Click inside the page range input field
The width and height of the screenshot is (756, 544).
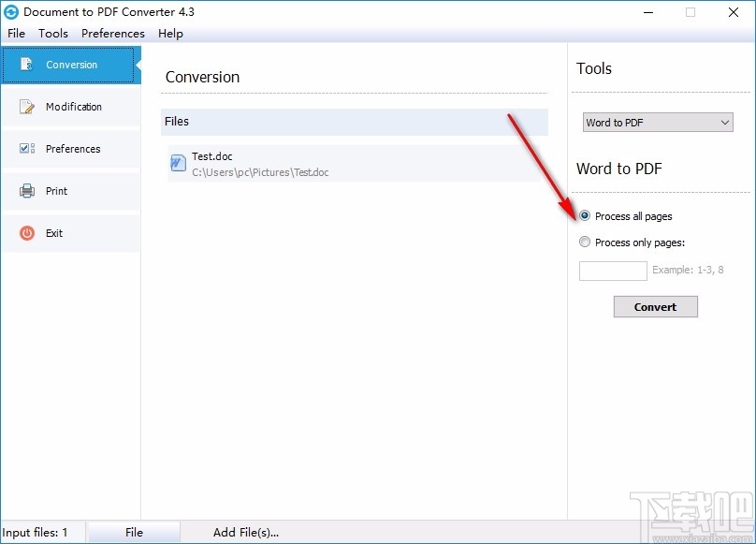point(612,271)
